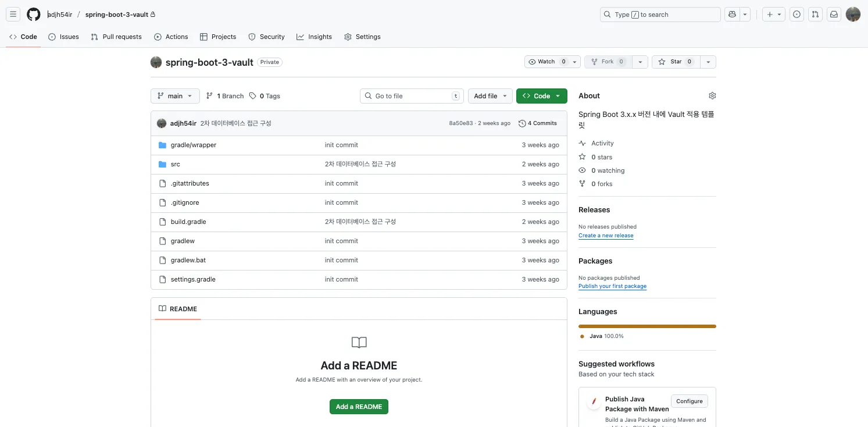Screen dimensions: 868x427
Task: Open the user profile avatar menu
Action: click(x=853, y=15)
